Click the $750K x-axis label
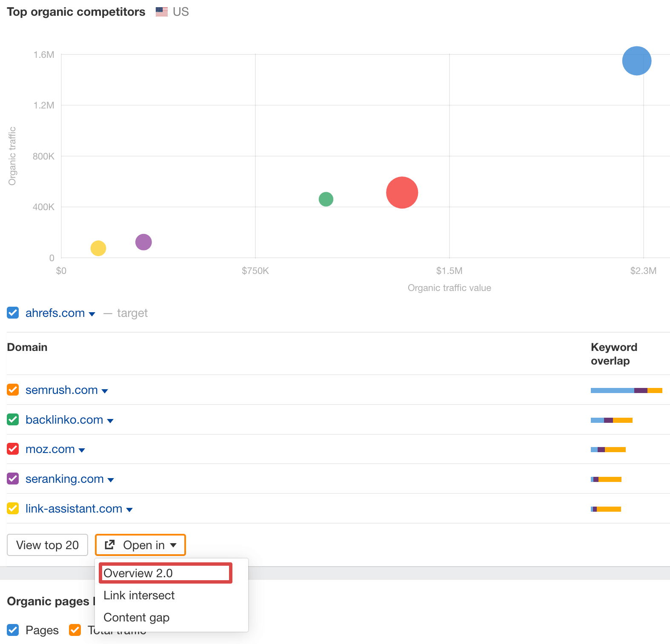670x644 pixels. 255,271
